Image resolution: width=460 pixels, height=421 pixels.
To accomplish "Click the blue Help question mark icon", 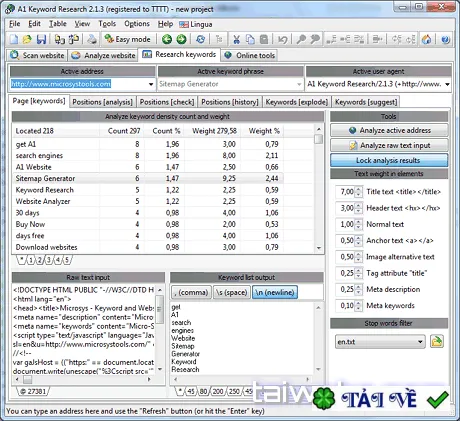I will [x=445, y=40].
